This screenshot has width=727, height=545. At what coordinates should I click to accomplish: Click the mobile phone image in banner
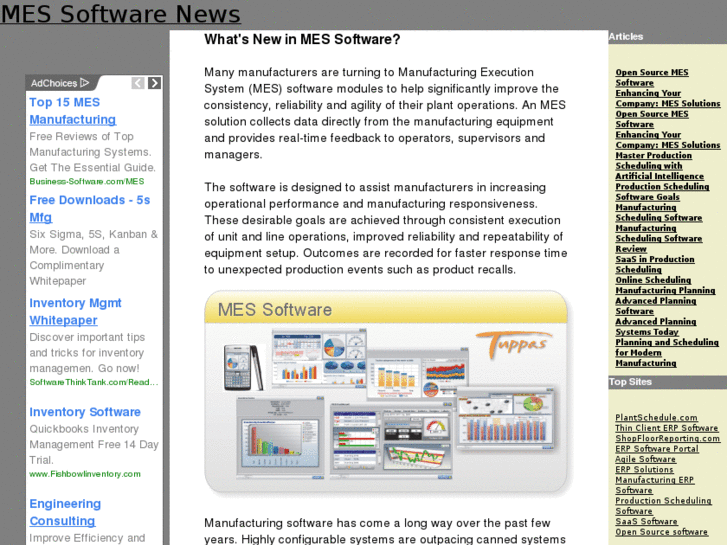(242, 367)
